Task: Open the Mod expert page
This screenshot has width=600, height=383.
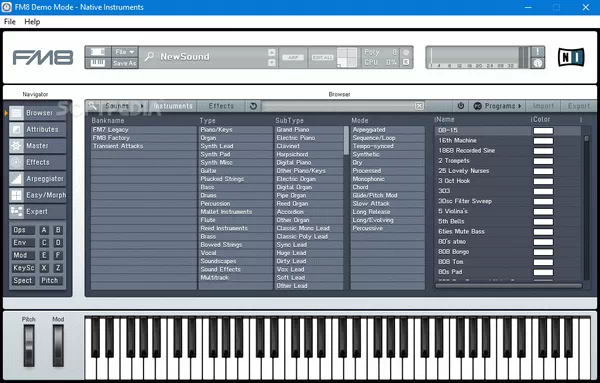Action: click(23, 255)
